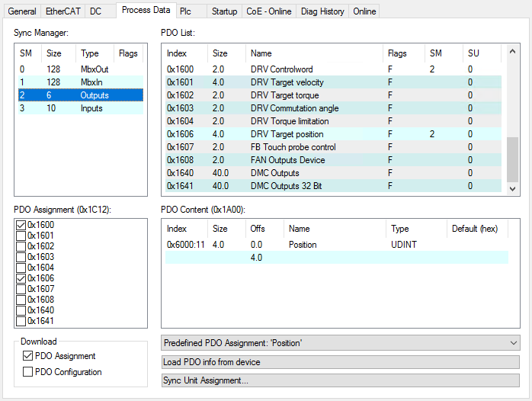Click the PDO List scroll down arrow
Screen dimensions: 532x401
point(513,189)
